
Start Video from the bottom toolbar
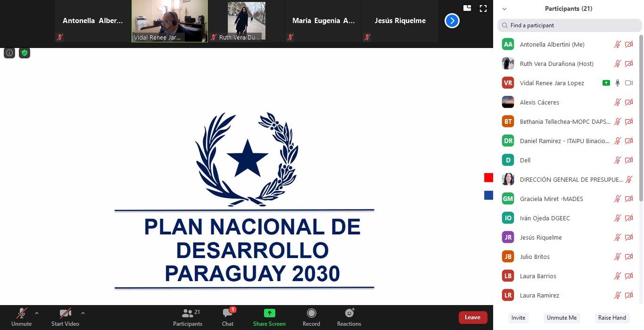(65, 317)
